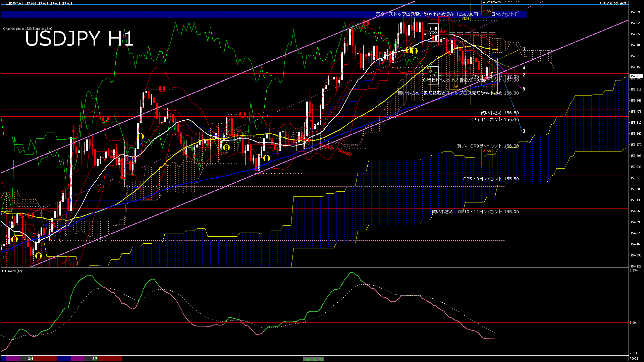This screenshot has width=644, height=362.
Task: Click the YDO yesterday-open marker box
Action: click(433, 33)
